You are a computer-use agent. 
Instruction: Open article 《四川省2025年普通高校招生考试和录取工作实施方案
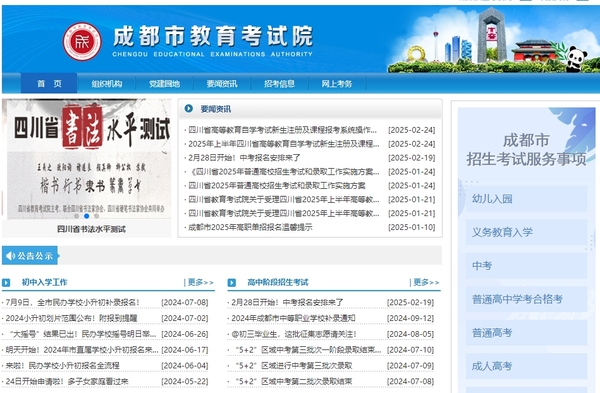(x=284, y=171)
